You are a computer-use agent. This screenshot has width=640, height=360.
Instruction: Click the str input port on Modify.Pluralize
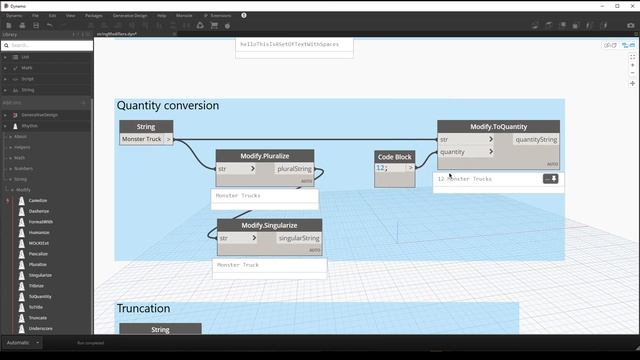[x=236, y=169]
